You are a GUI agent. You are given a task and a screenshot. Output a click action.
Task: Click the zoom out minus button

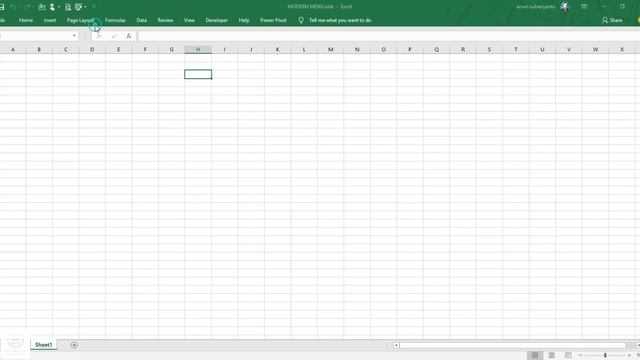coord(580,356)
